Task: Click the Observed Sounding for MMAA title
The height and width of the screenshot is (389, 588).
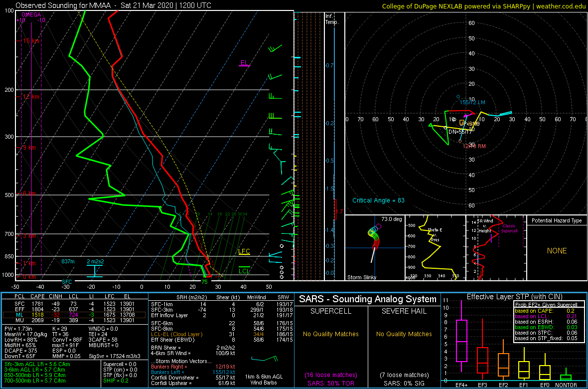Action: (113, 5)
